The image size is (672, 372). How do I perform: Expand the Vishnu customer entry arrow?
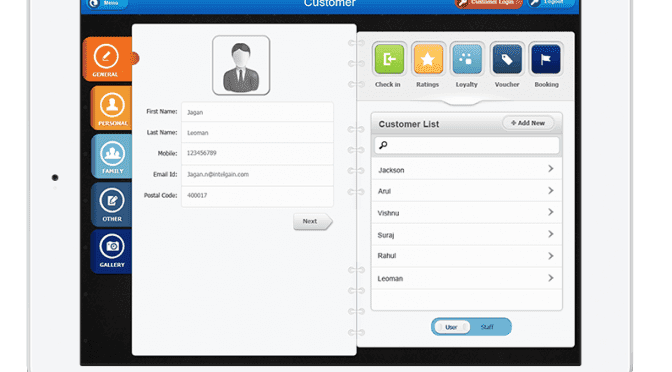click(551, 212)
